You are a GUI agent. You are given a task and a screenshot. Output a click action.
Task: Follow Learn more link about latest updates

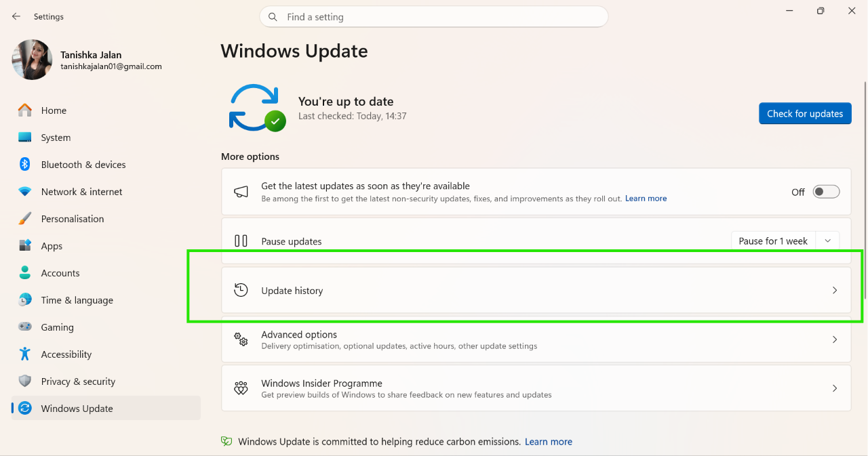point(646,199)
